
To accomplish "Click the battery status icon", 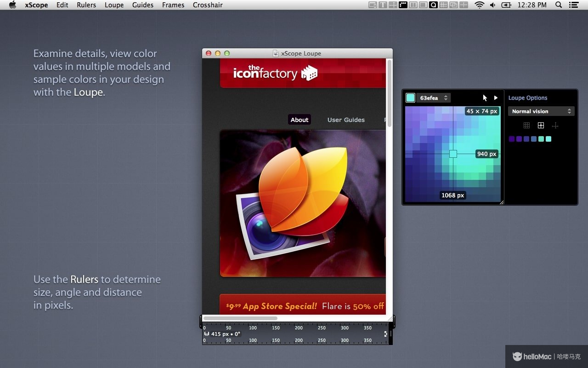I will coord(506,5).
